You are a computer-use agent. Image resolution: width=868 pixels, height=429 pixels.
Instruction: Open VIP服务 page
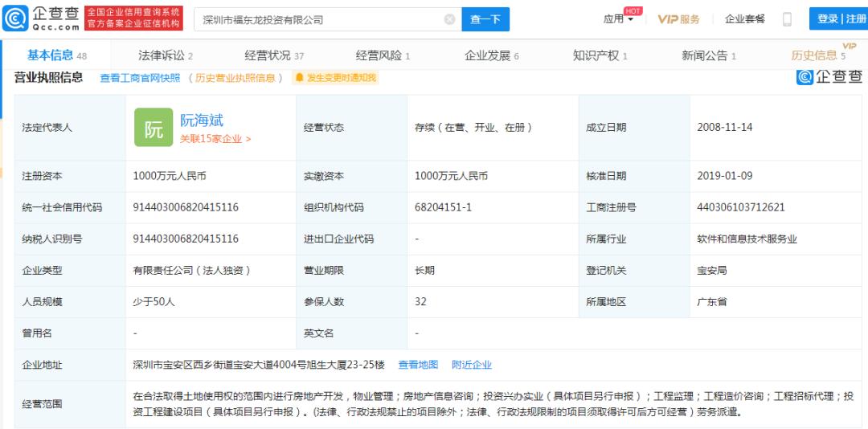point(678,19)
